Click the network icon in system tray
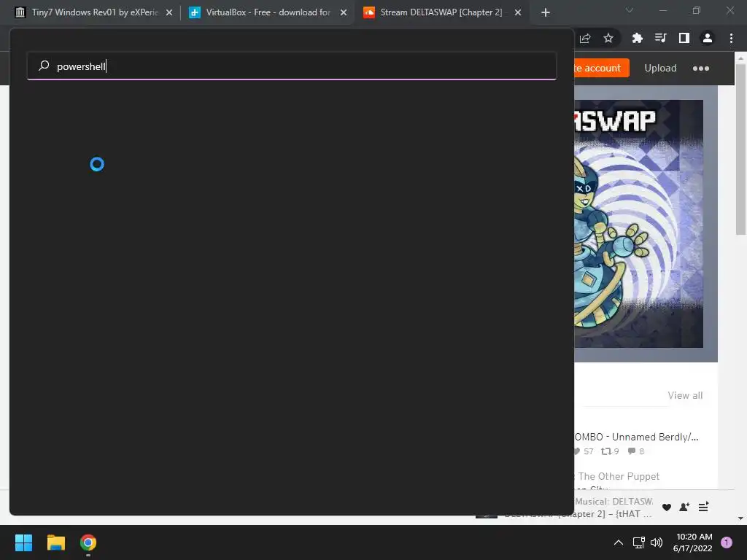The height and width of the screenshot is (560, 747). 638,542
